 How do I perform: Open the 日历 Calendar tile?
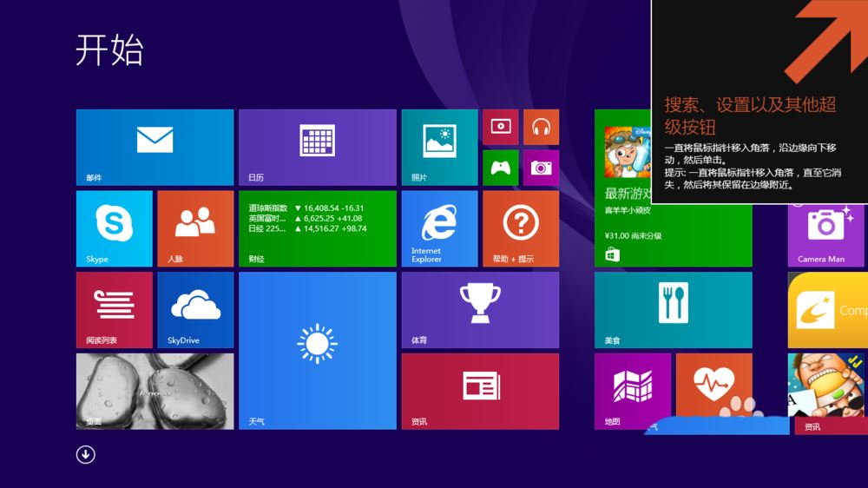click(318, 148)
